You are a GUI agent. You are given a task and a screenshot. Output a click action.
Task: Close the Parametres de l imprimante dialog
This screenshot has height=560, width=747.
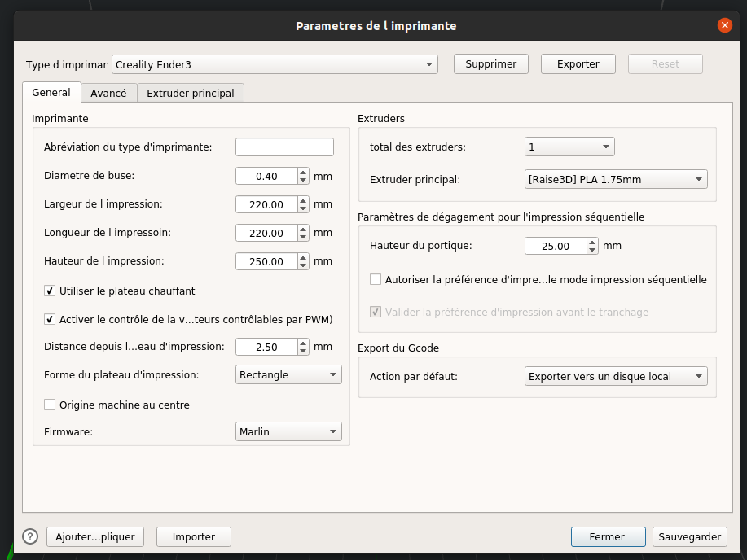click(724, 25)
